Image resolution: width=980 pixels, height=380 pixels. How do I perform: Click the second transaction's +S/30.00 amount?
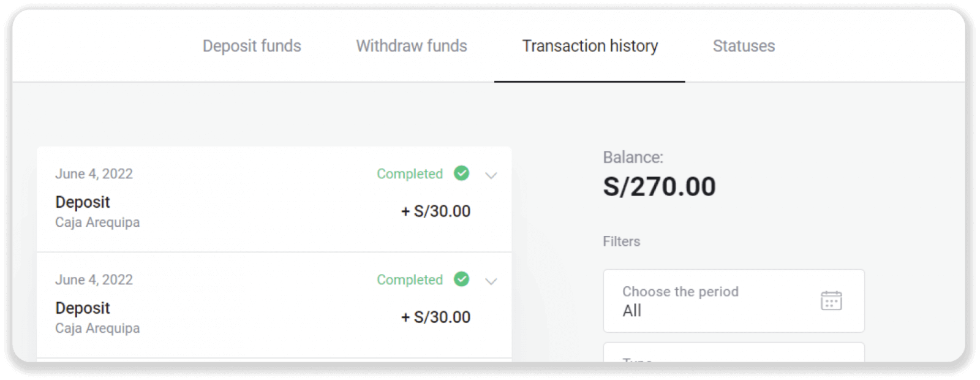pos(436,317)
